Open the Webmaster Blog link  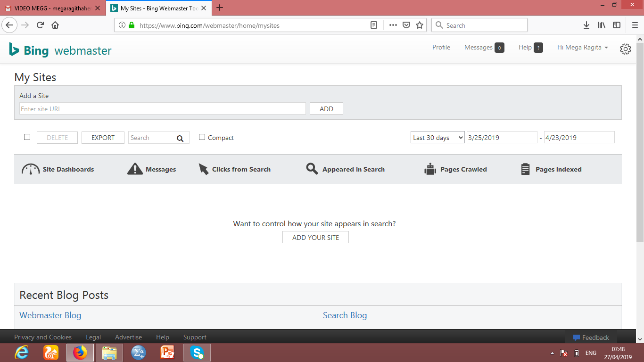coord(50,315)
